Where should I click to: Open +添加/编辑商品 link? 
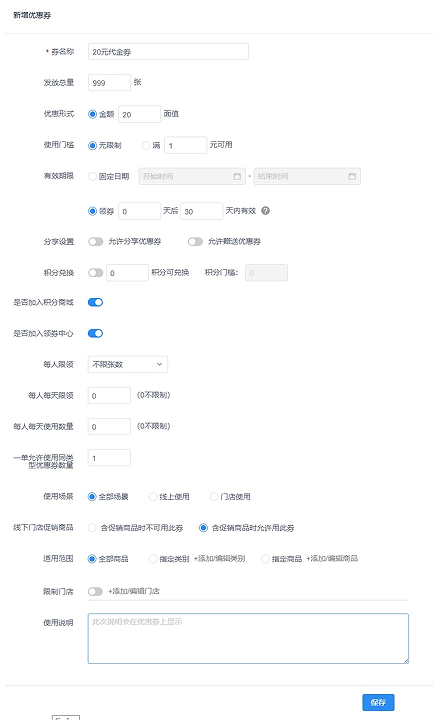[x=332, y=559]
